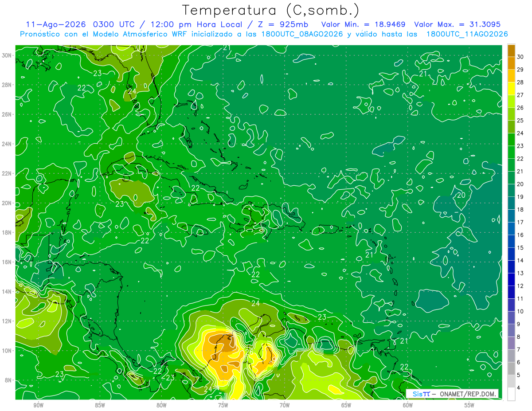Click the "60W" longitude axis label

(408, 405)
